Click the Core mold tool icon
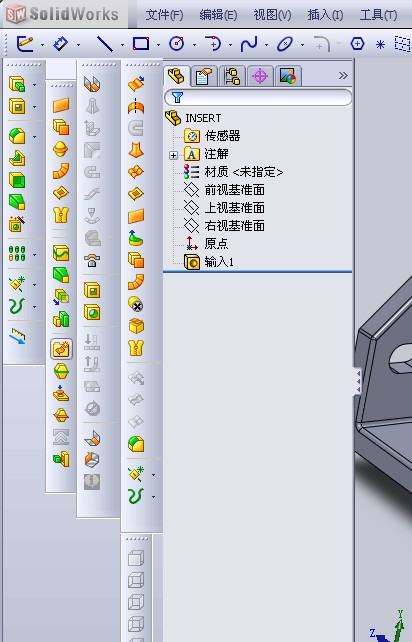This screenshot has width=412, height=642. [x=61, y=459]
